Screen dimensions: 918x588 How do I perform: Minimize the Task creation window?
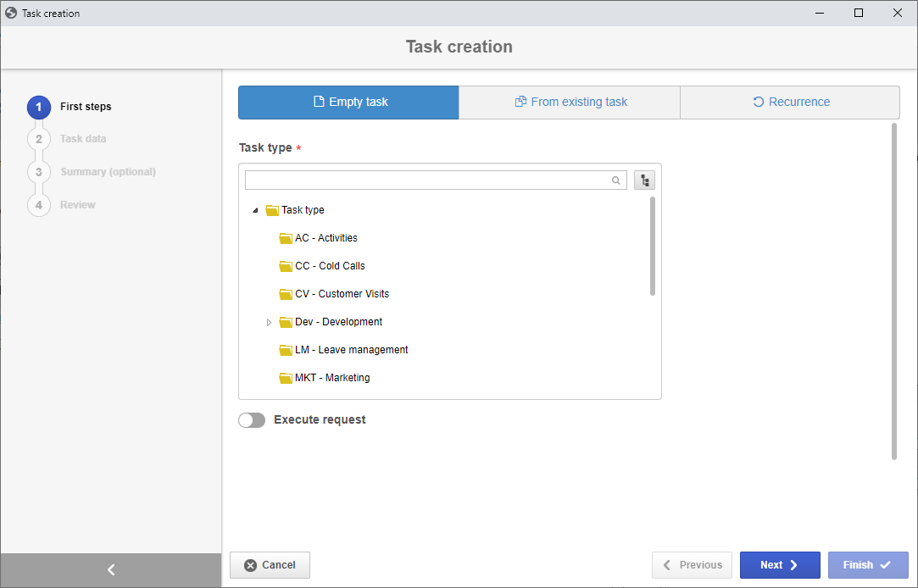coord(820,13)
